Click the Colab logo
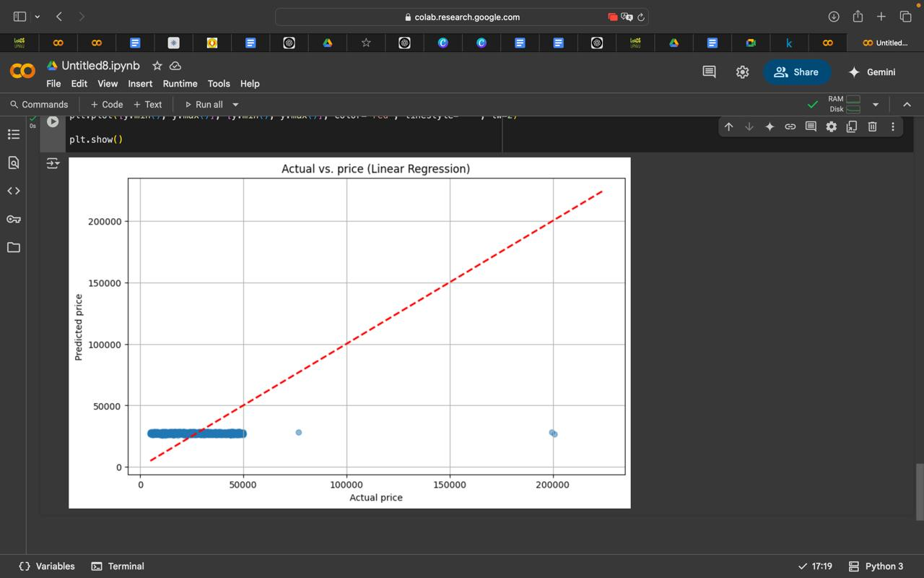 click(22, 72)
